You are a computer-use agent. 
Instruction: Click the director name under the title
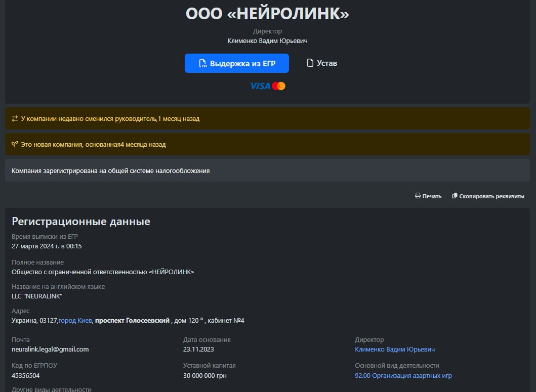click(267, 40)
